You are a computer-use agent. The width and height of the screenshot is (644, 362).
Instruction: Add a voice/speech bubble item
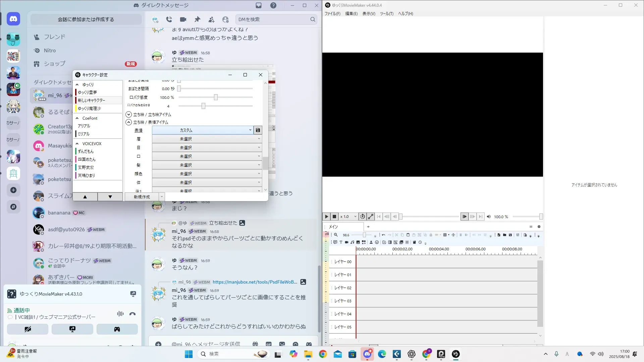(335, 242)
